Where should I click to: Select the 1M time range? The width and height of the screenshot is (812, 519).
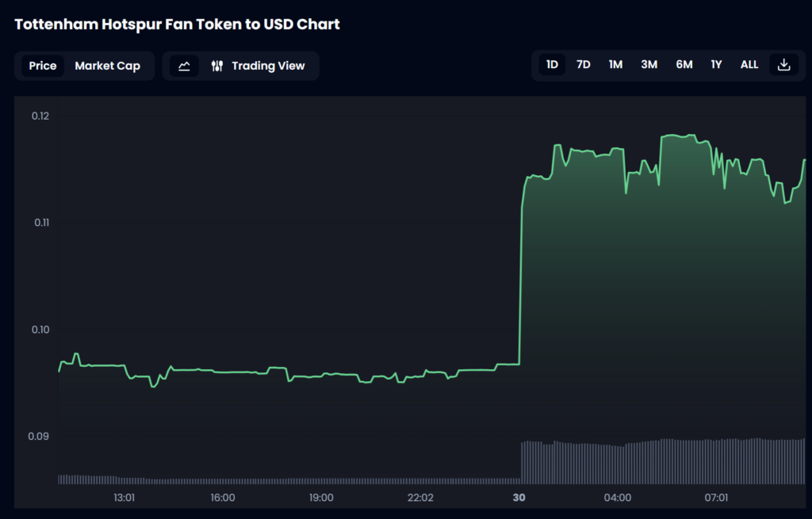(x=615, y=65)
